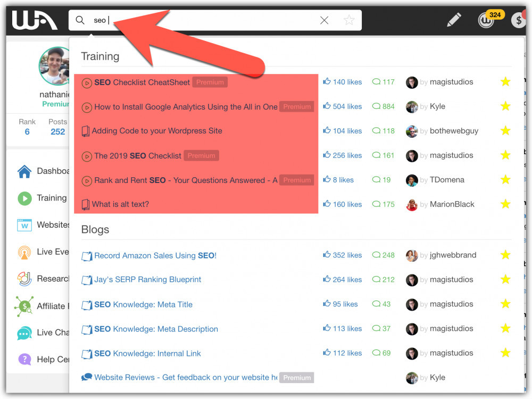Open Websites icon in sidebar
This screenshot has width=532, height=399.
[x=24, y=225]
